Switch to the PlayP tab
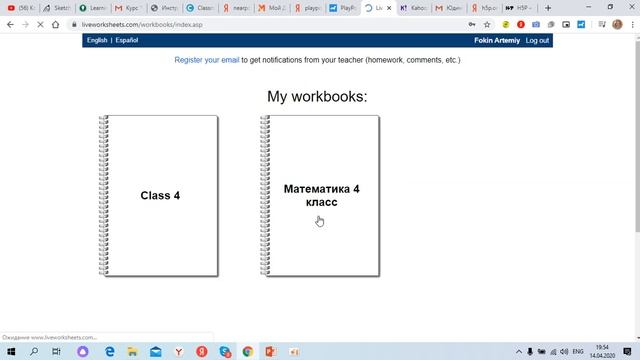This screenshot has width=640, height=360. pyautogui.click(x=343, y=8)
